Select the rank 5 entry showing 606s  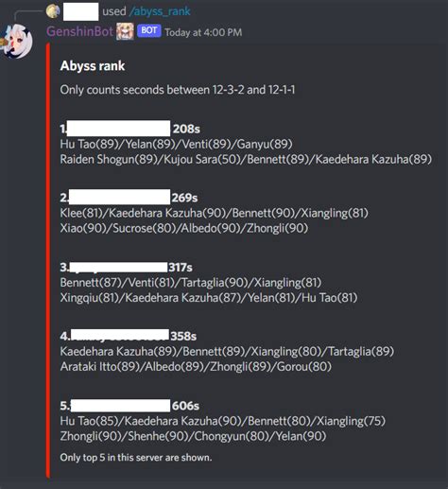click(129, 406)
